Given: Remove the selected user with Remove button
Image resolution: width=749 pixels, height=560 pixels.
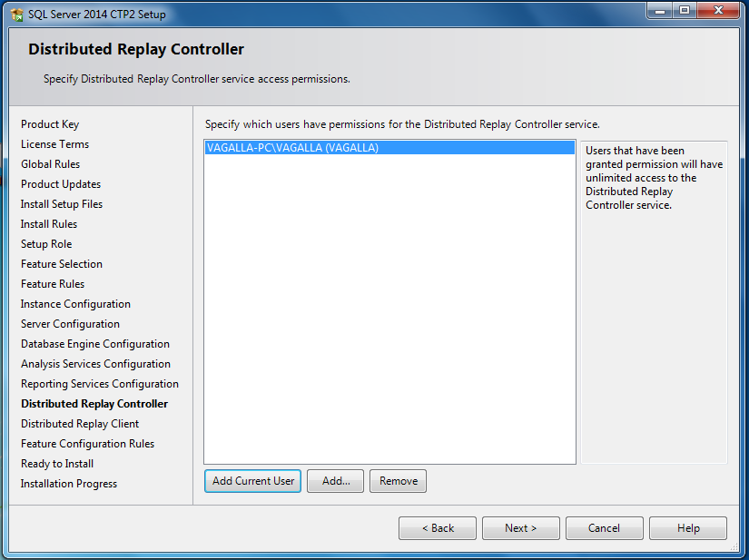Looking at the screenshot, I should pos(398,481).
